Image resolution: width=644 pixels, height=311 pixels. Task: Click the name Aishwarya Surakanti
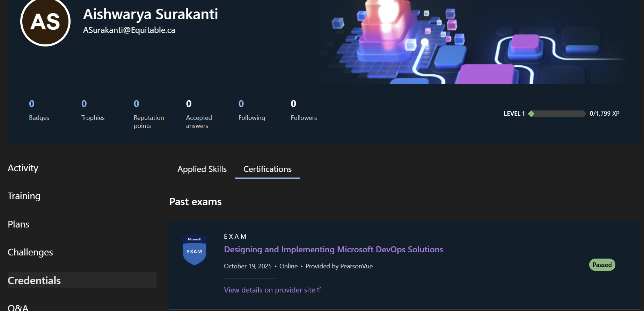click(151, 14)
